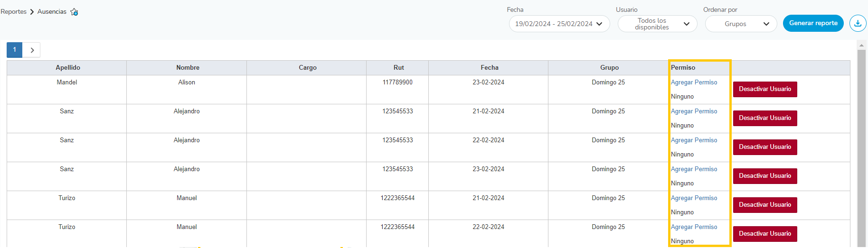Select the Ausencias breadcrumb item
868x248 pixels.
[52, 12]
